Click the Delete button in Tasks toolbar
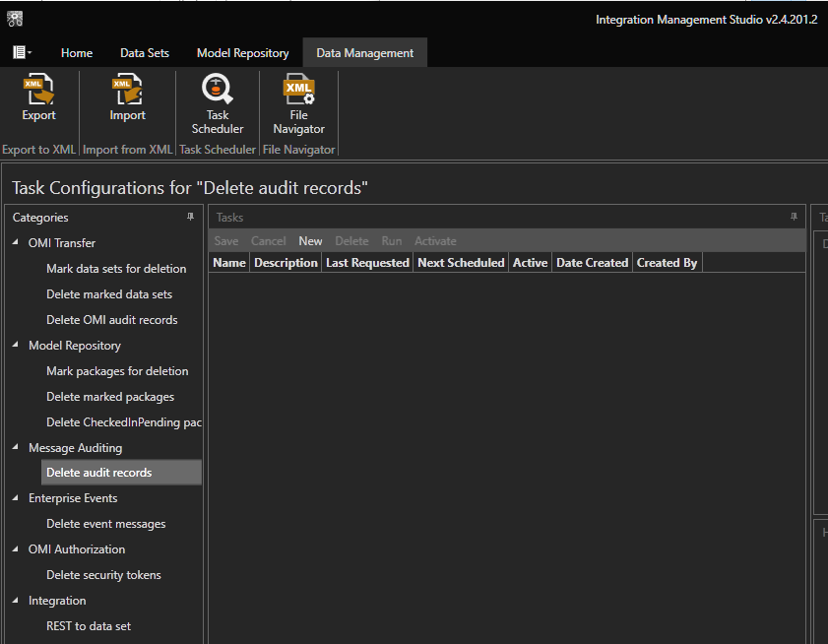Image resolution: width=828 pixels, height=644 pixels. 351,241
